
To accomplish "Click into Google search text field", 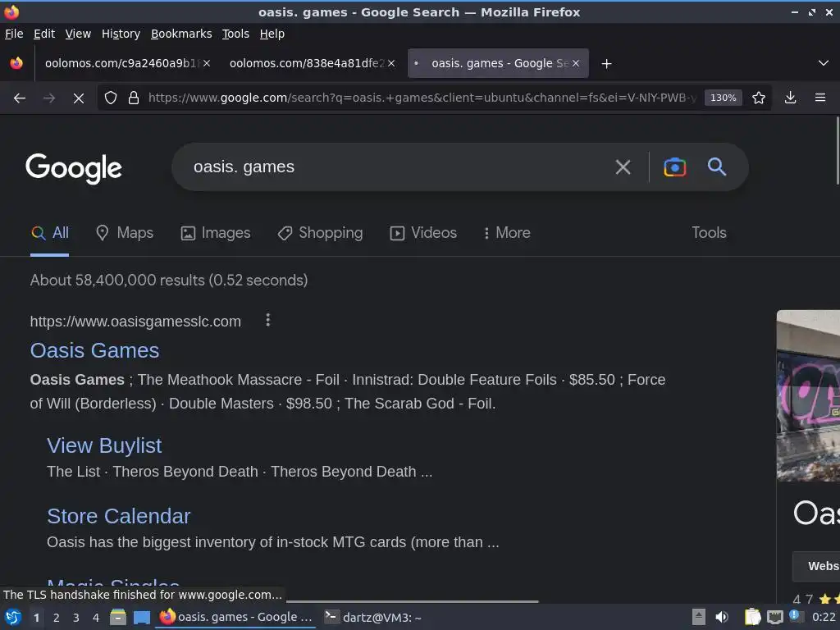I will pos(396,167).
